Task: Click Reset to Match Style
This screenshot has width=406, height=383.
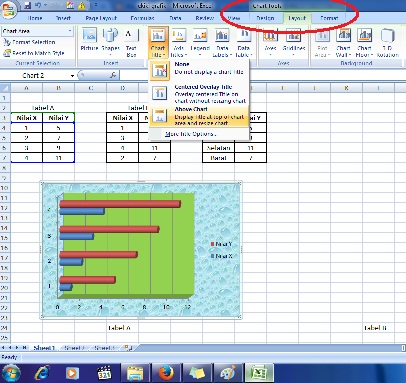Action: coord(33,53)
